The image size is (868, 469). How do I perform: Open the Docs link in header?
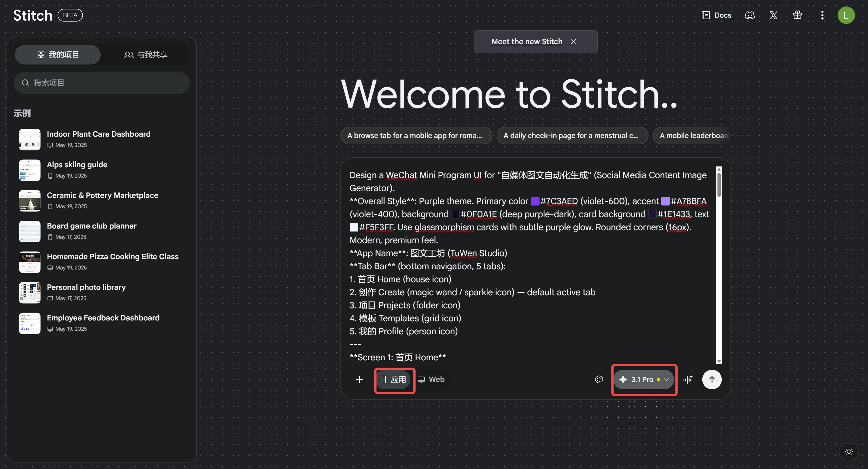716,15
